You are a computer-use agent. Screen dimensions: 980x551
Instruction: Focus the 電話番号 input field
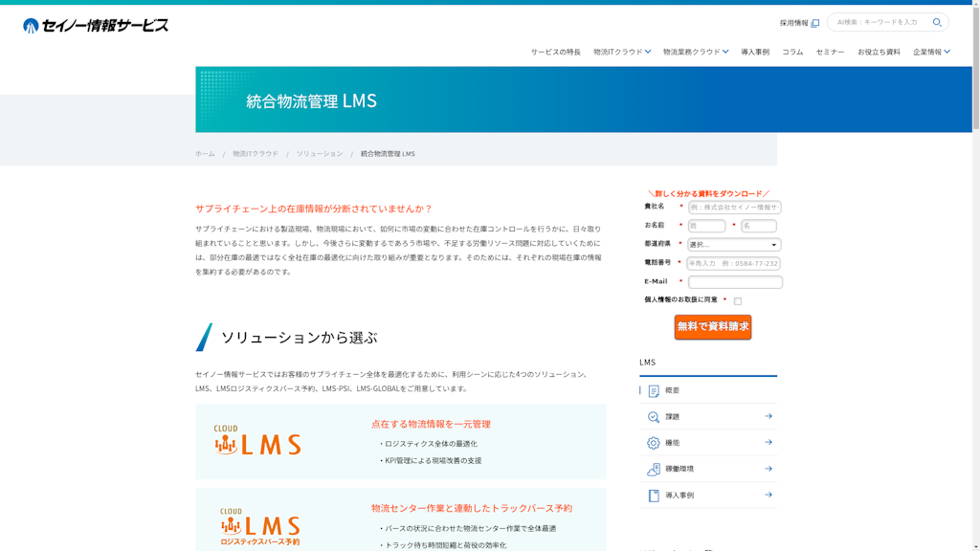[734, 264]
